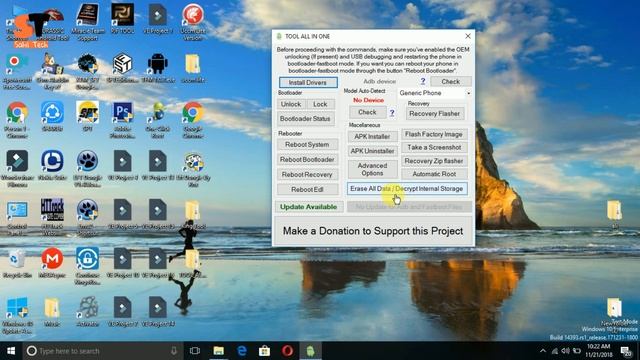Click Reboot Edl button
The image size is (640, 360).
(307, 189)
